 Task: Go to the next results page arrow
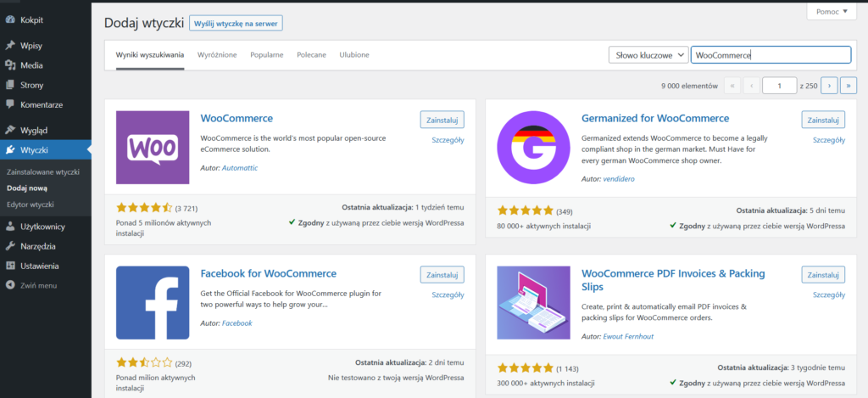[x=829, y=86]
